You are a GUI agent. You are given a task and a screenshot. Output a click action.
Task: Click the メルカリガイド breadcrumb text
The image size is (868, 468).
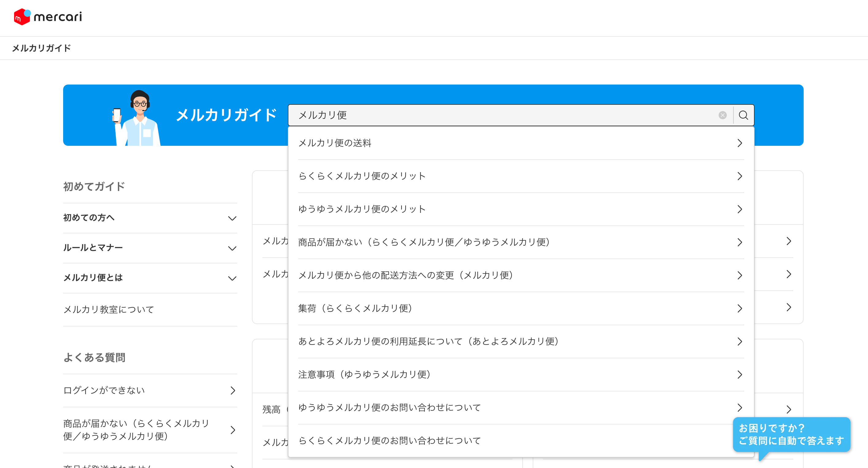(x=41, y=48)
